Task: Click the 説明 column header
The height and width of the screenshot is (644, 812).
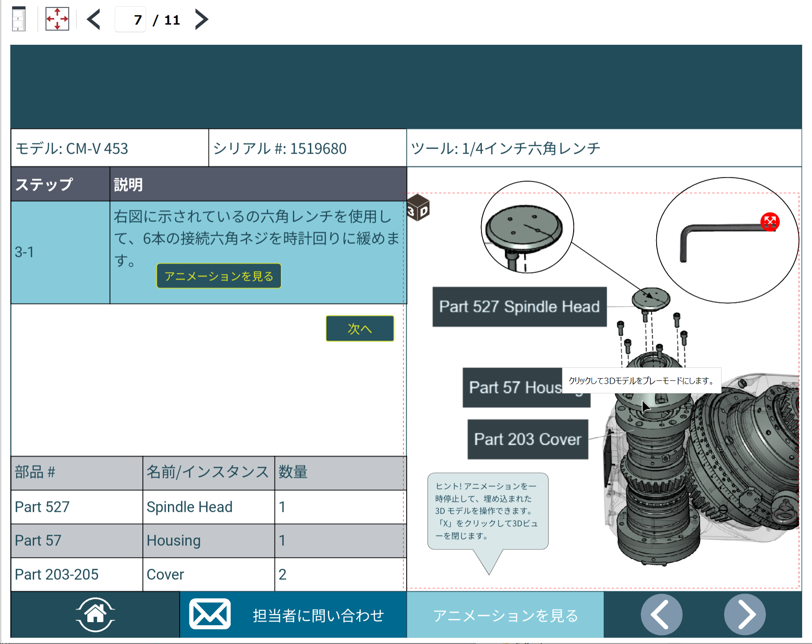Action: tap(258, 184)
